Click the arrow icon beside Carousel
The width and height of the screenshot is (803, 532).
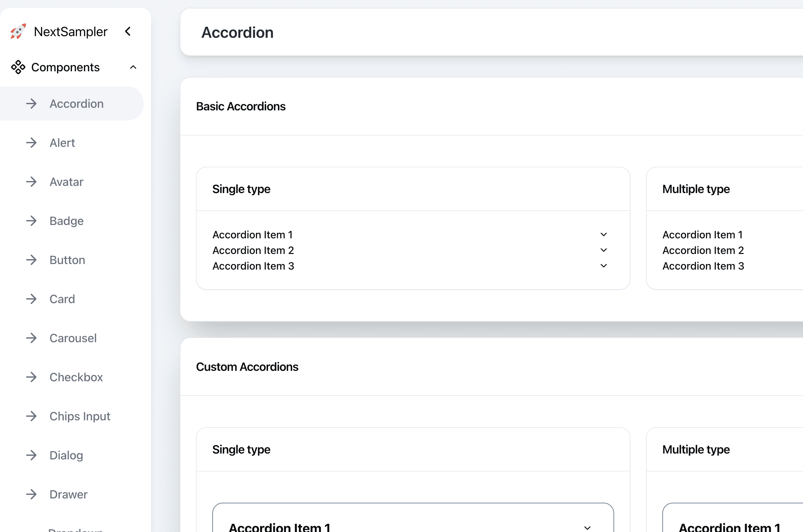tap(31, 338)
